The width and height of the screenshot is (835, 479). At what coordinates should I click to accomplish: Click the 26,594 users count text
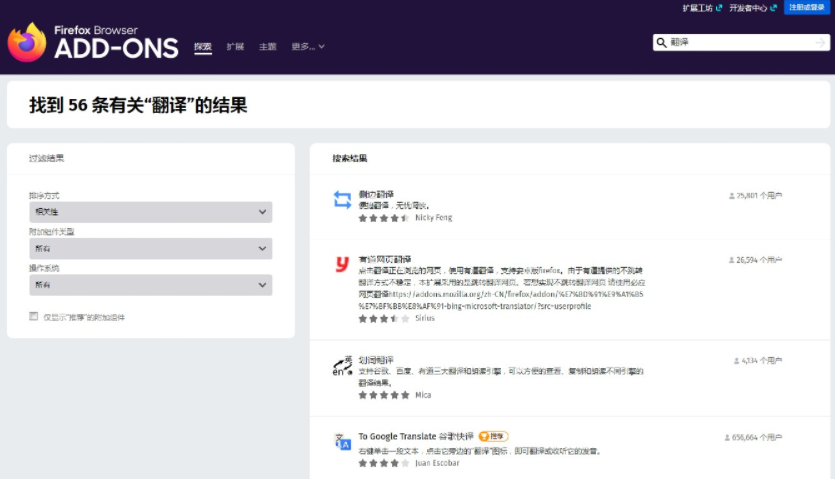pos(759,260)
